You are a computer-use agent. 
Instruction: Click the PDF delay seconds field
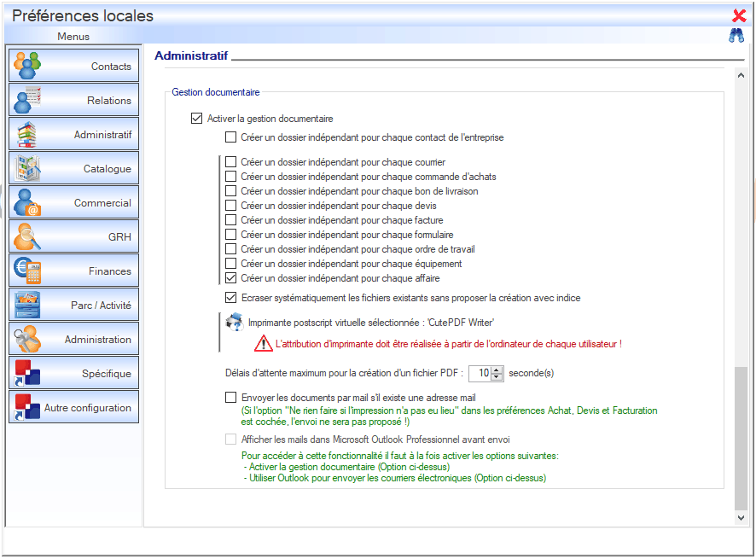(x=480, y=373)
